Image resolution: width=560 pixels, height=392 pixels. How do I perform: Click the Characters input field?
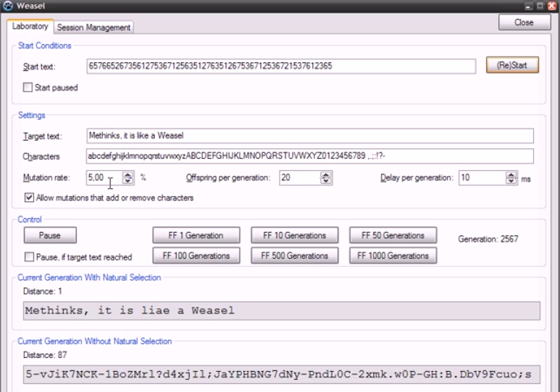(x=309, y=156)
